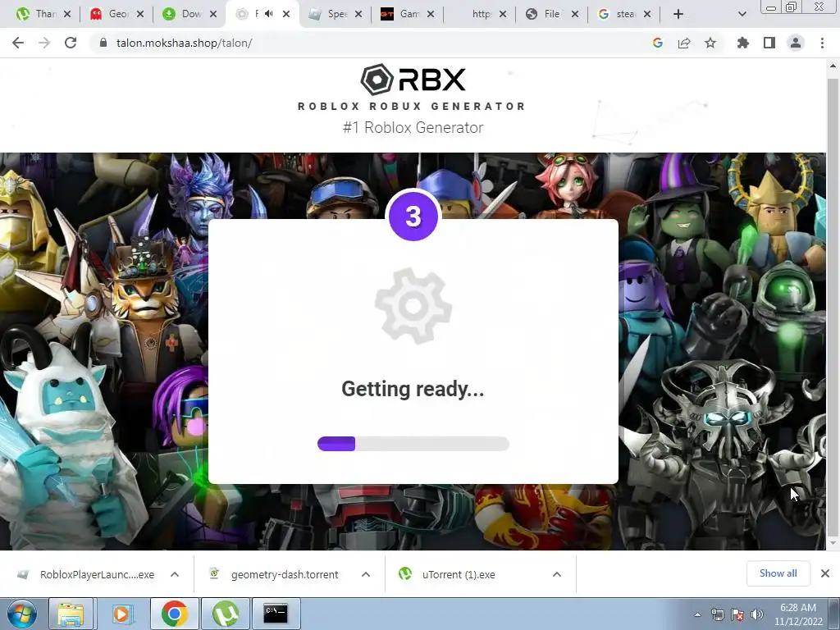840x630 pixels.
Task: Open the taskbar clock and date
Action: (797, 614)
